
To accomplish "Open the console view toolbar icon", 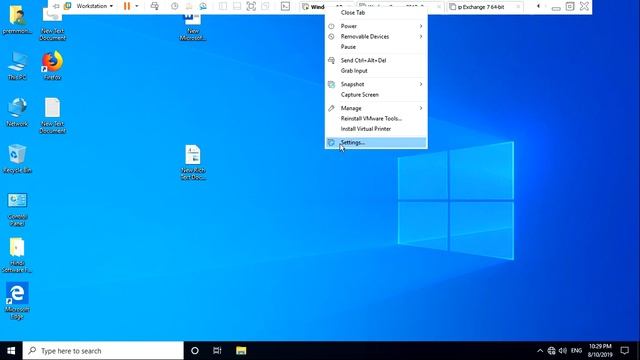I will (285, 6).
